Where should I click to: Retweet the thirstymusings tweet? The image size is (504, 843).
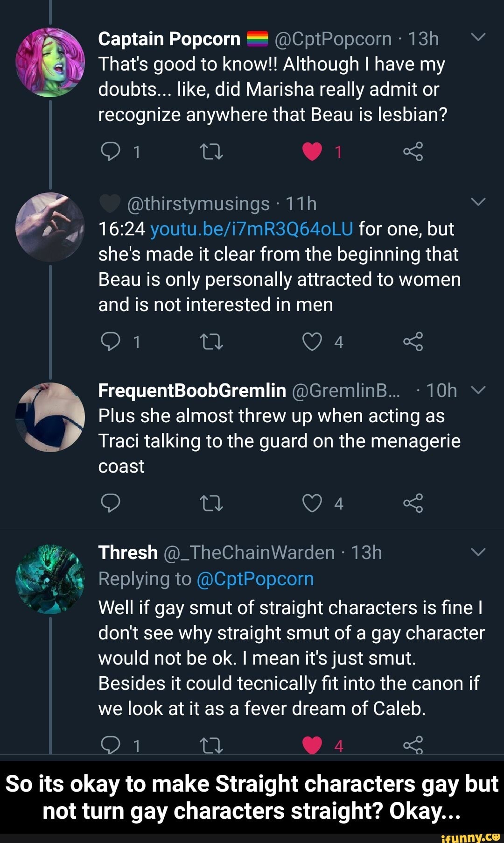coord(211,342)
